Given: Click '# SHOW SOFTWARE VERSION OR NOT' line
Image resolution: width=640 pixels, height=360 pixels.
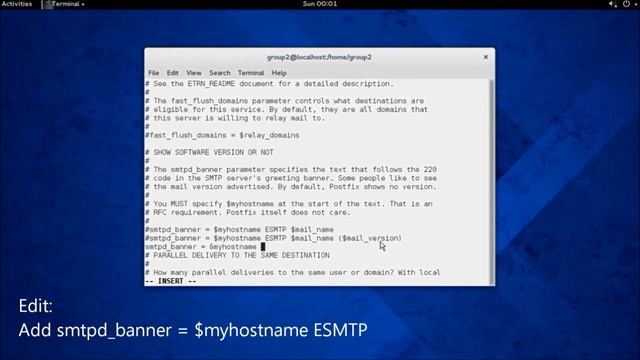Looking at the screenshot, I should point(209,152).
